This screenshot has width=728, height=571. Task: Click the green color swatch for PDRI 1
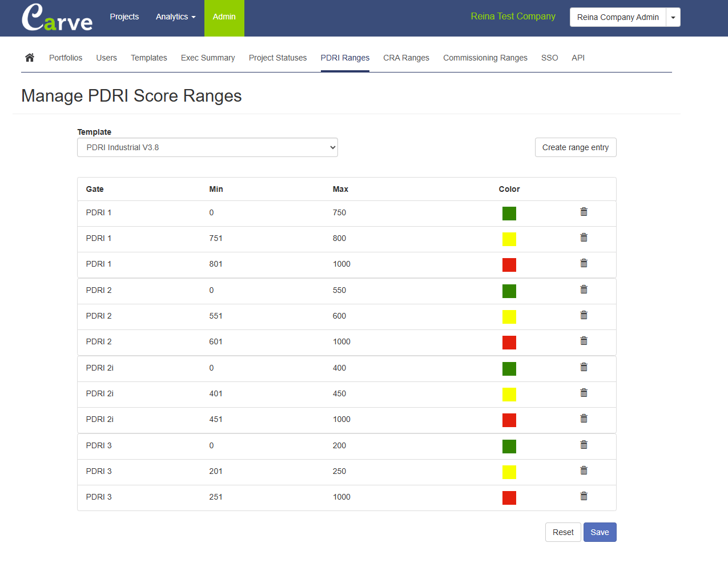pyautogui.click(x=509, y=214)
